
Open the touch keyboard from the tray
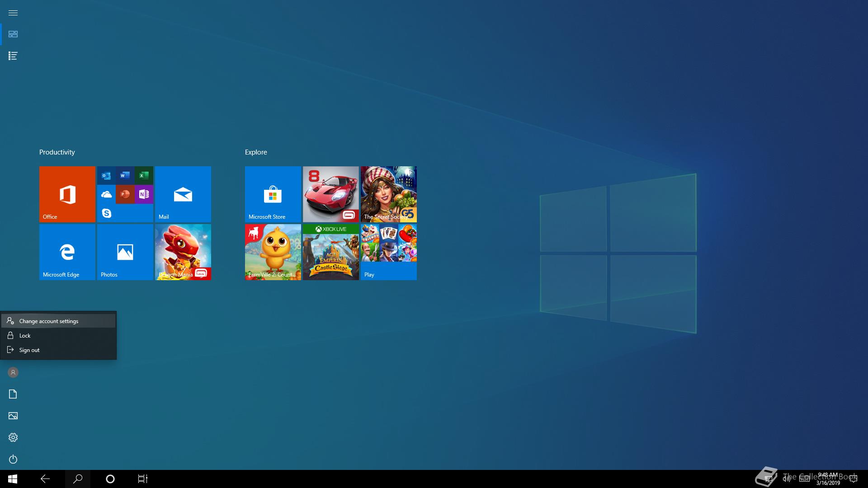[804, 479]
